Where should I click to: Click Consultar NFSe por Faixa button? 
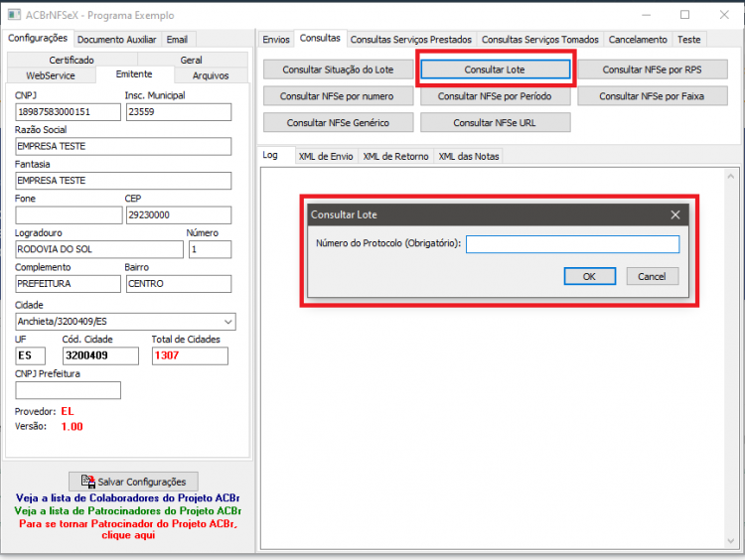pos(652,96)
